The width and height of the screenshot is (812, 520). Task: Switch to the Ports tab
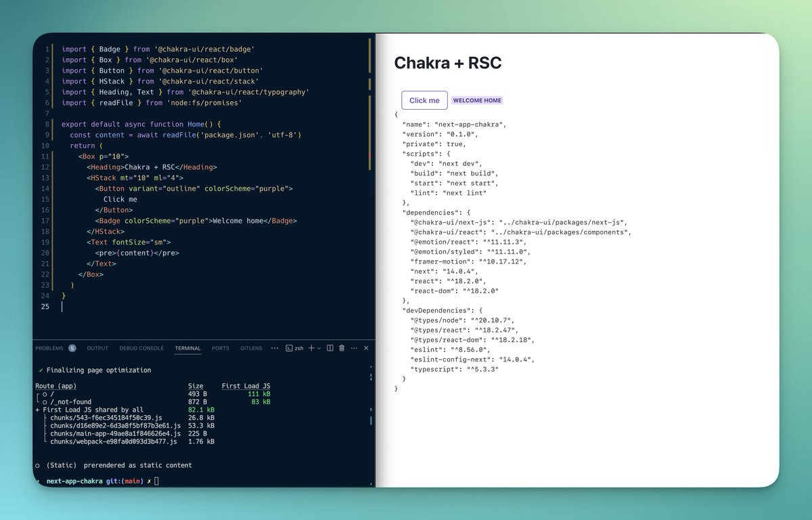coord(221,348)
